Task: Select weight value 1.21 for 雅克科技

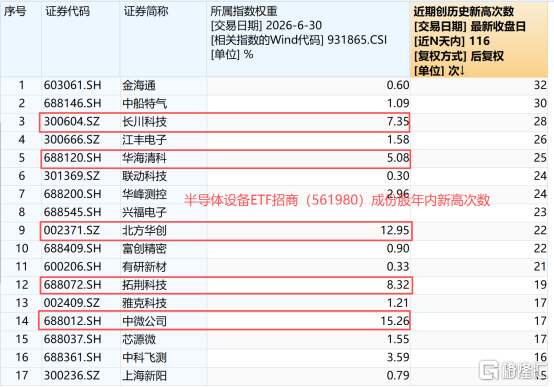Action: [x=398, y=303]
